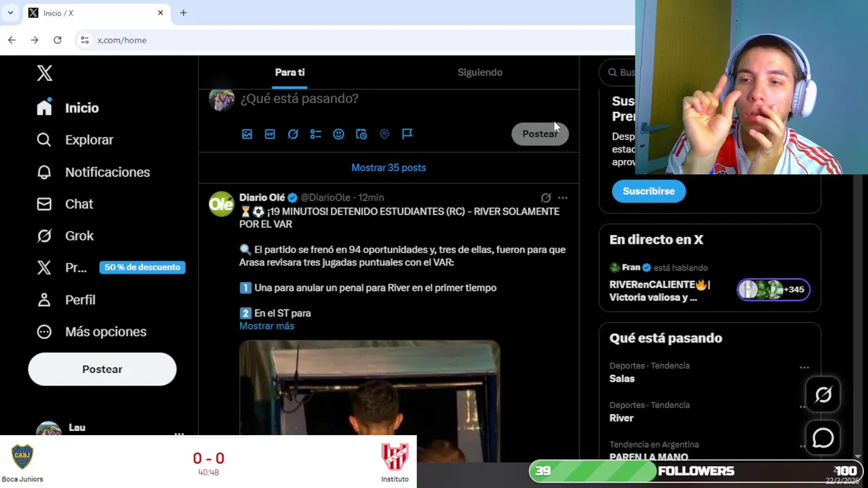This screenshot has height=488, width=868.
Task: Click Mostrar 35 posts
Action: (389, 167)
